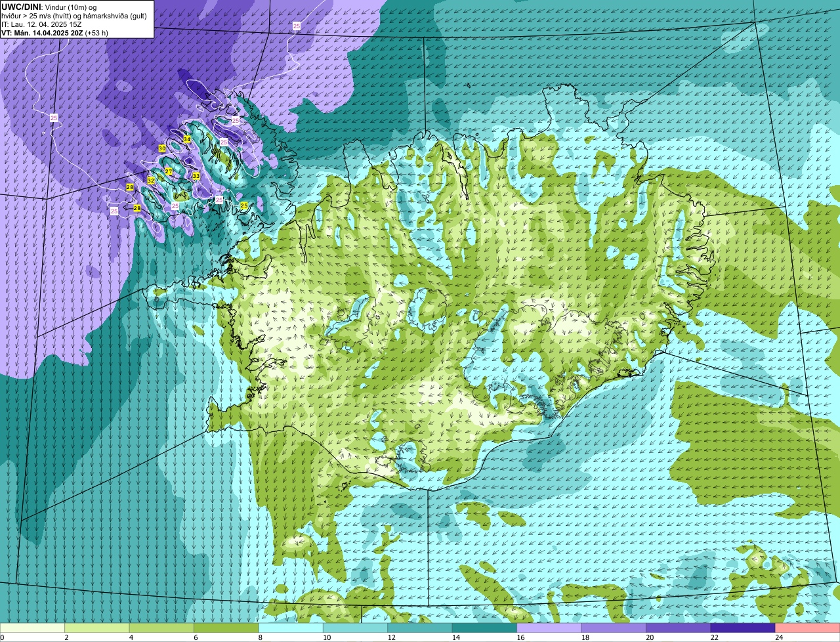Click the 'hviður > 25 m/s' legend description line
This screenshot has width=840, height=642.
(x=74, y=16)
